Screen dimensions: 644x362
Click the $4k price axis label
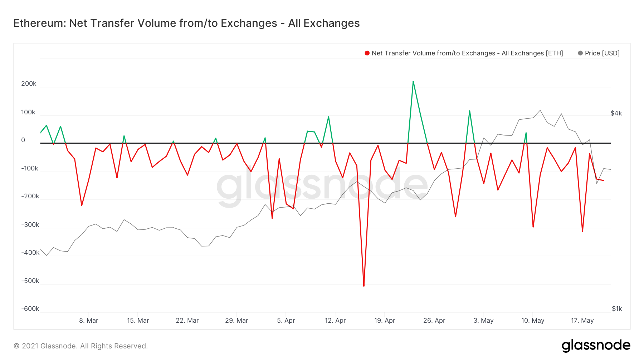click(x=616, y=113)
